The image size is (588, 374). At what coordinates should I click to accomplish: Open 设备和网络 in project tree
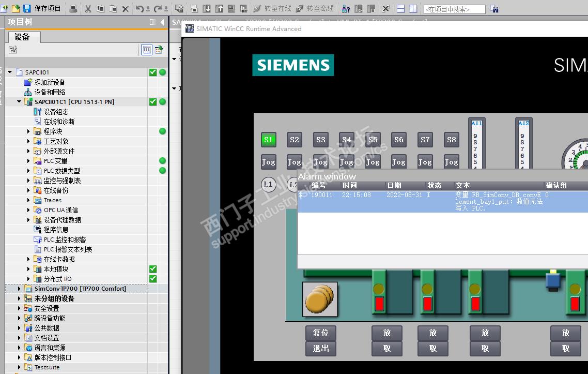50,92
